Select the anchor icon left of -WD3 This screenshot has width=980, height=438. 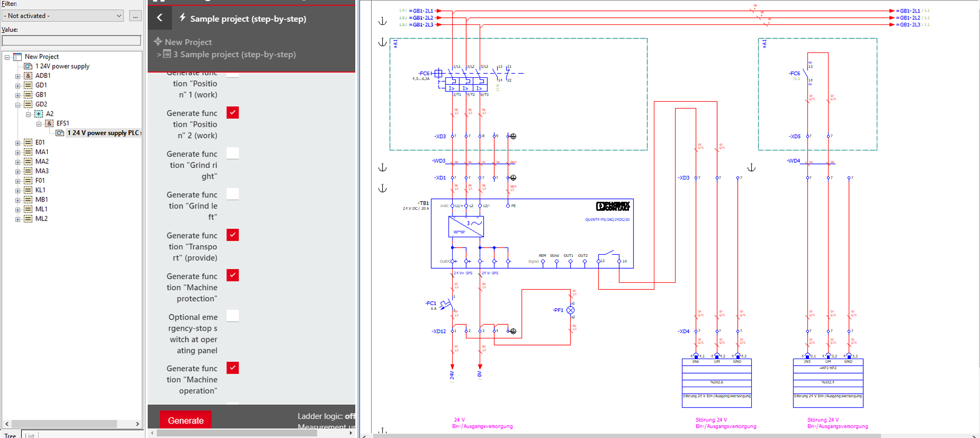click(x=382, y=168)
